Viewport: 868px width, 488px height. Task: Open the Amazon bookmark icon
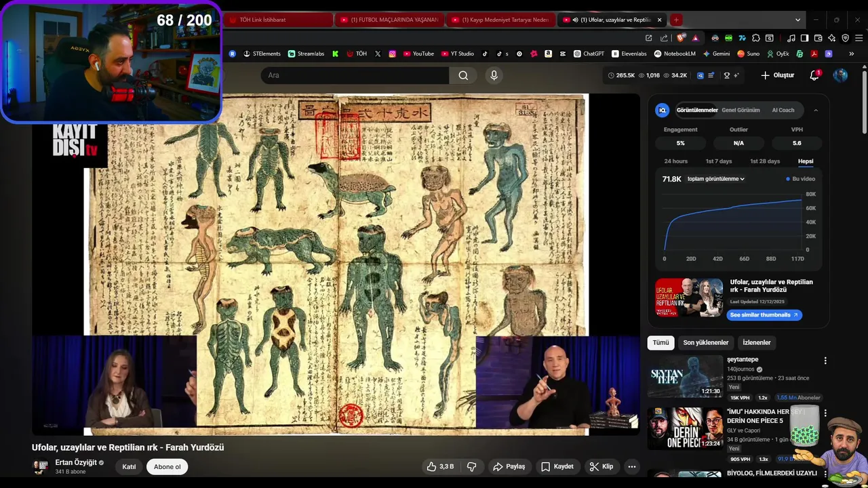pyautogui.click(x=548, y=54)
